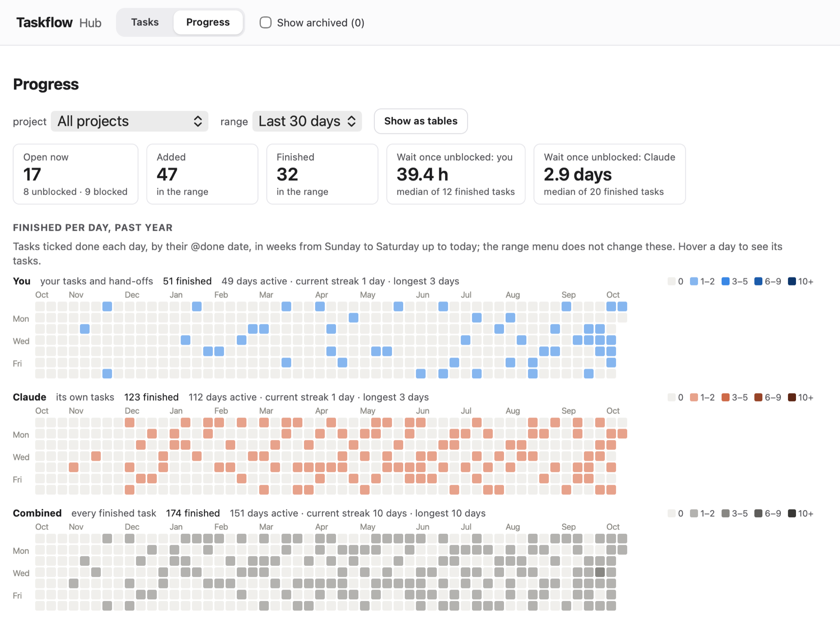This screenshot has height=627, width=840.
Task: Open the All projects dropdown
Action: 129,121
